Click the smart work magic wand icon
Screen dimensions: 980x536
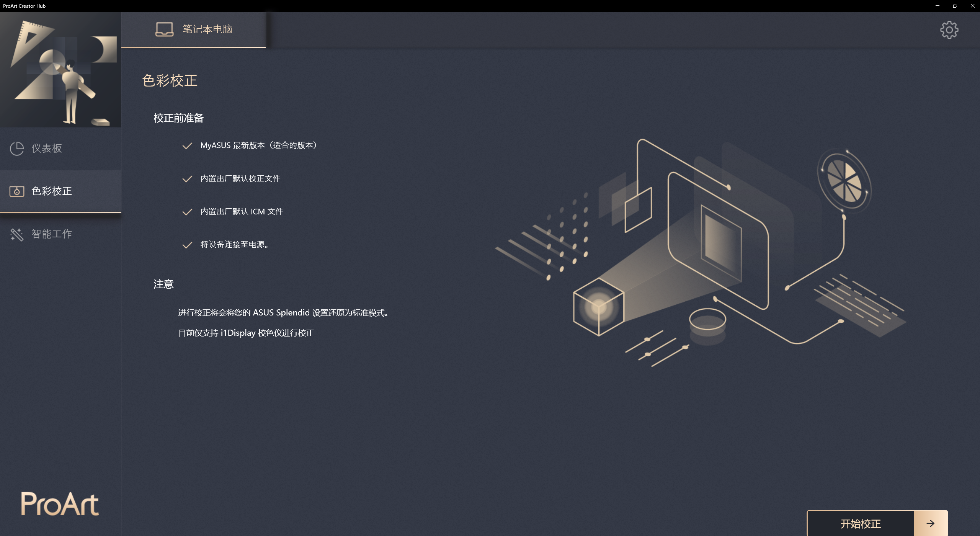coord(17,234)
